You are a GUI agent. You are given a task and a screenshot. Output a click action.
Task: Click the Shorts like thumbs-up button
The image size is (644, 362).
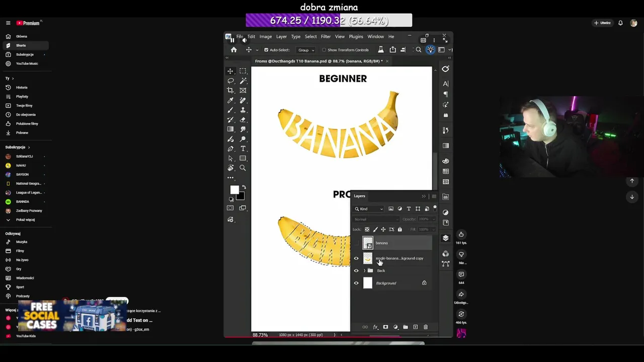tap(461, 234)
